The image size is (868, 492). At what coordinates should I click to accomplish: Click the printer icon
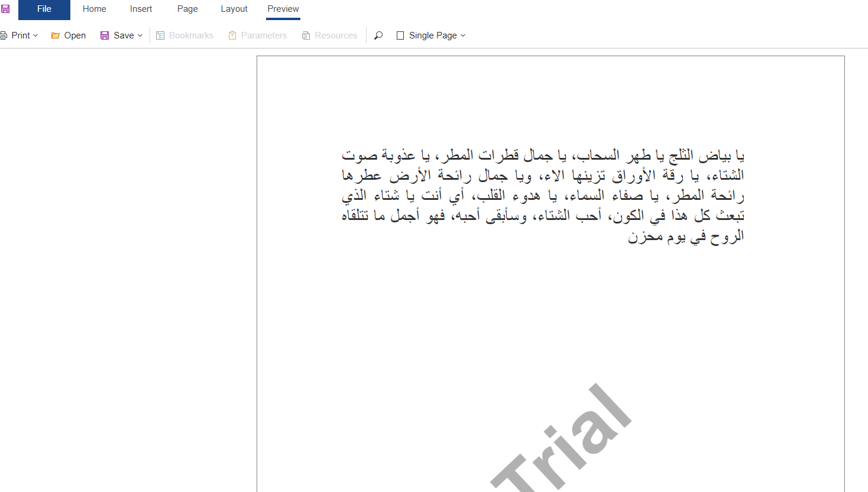[4, 35]
